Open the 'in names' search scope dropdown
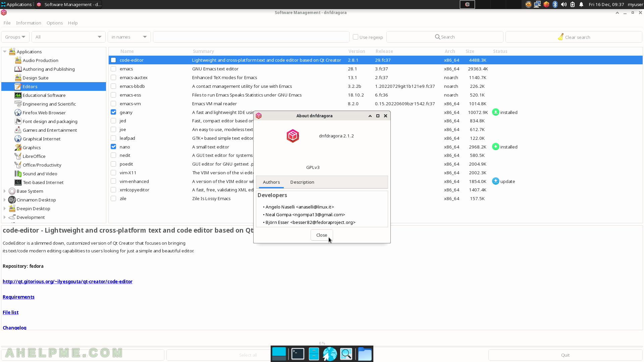 click(x=129, y=37)
